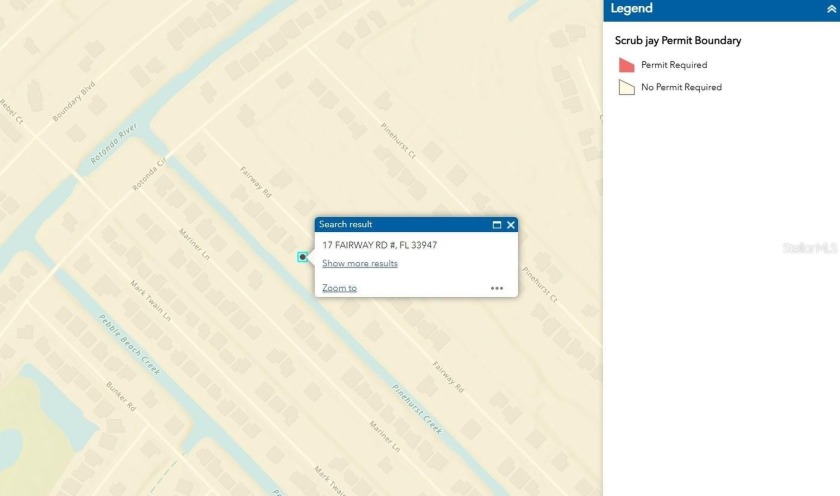This screenshot has width=840, height=496.
Task: Click the Bunker Rd street label
Action: pyautogui.click(x=120, y=396)
